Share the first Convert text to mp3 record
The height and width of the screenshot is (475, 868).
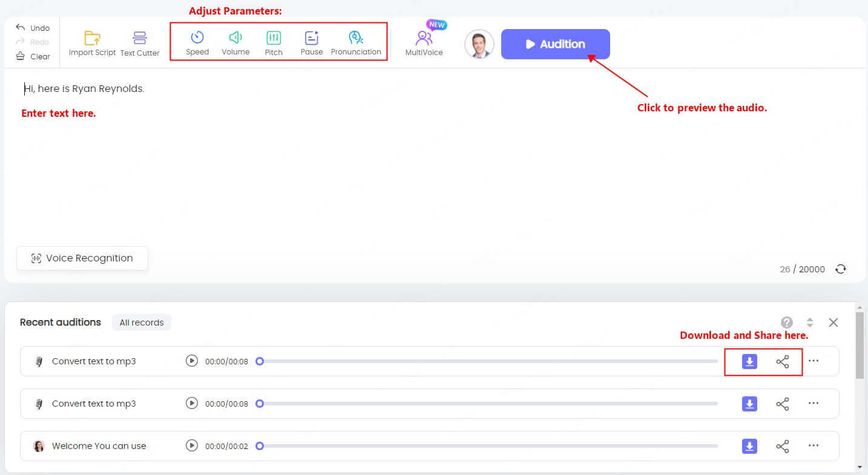783,361
